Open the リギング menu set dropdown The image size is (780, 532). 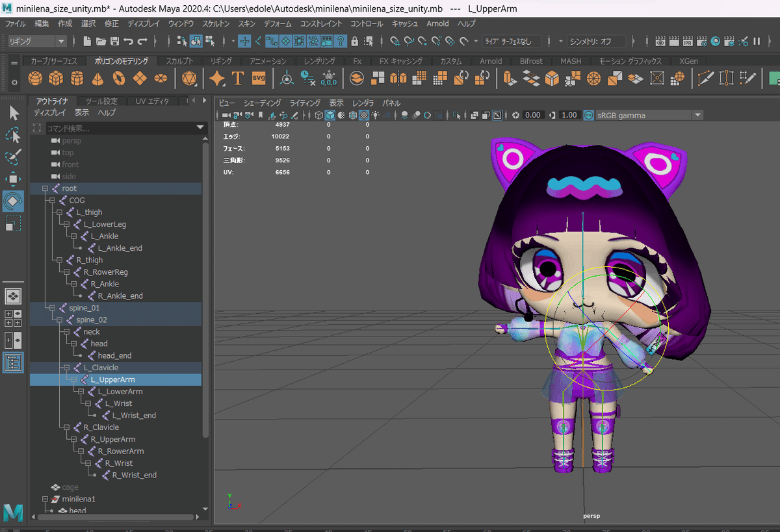37,41
